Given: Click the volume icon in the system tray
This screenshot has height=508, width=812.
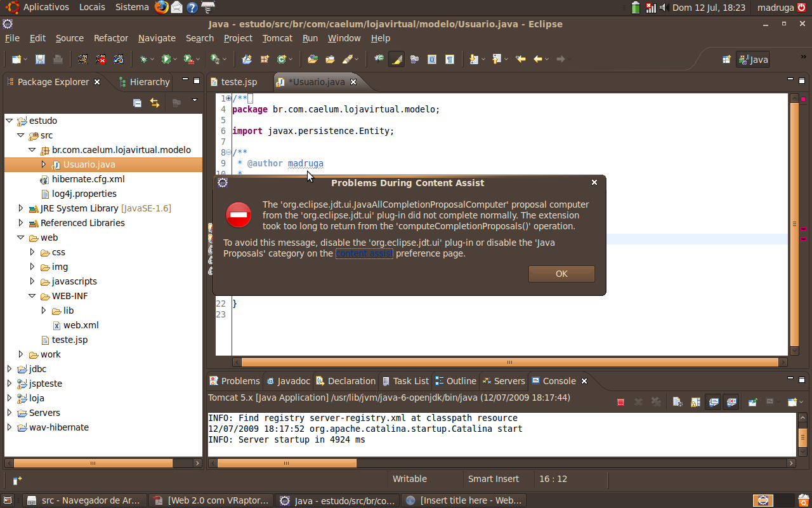Looking at the screenshot, I should coord(664,8).
